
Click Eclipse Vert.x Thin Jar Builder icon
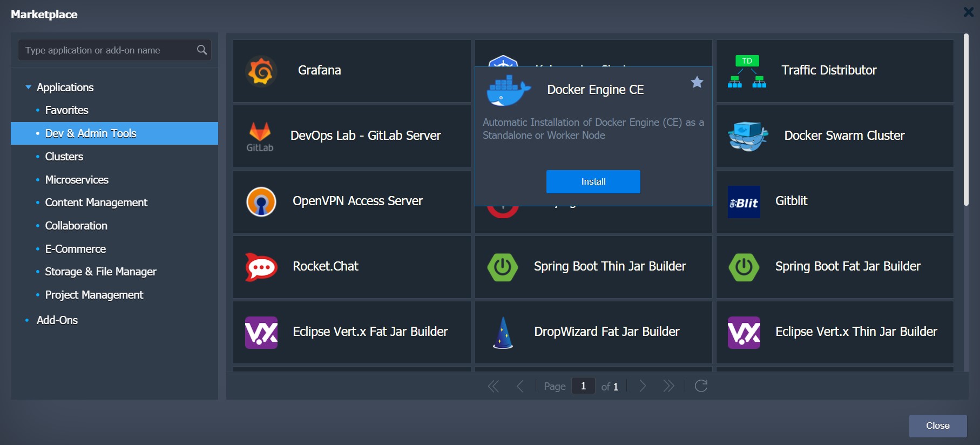[744, 332]
